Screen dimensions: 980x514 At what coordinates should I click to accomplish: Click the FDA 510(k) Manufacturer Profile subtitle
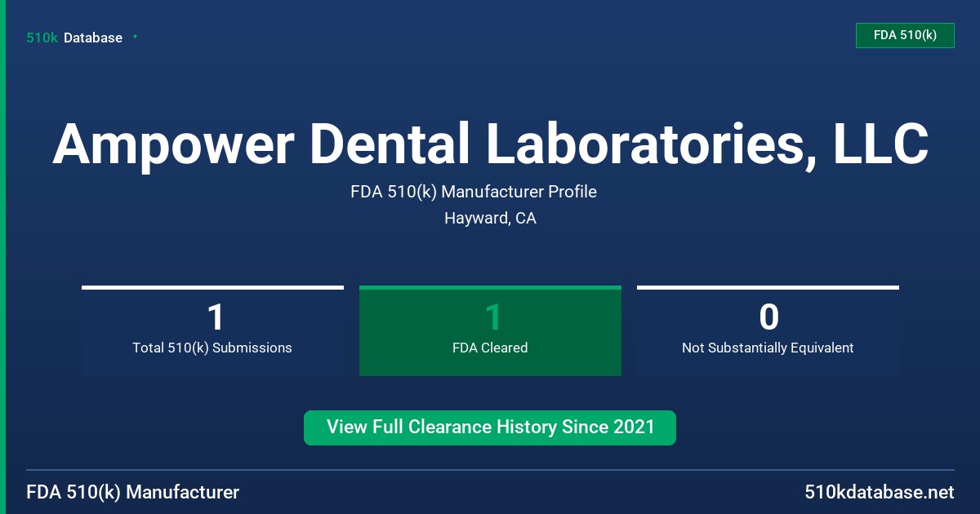click(474, 192)
